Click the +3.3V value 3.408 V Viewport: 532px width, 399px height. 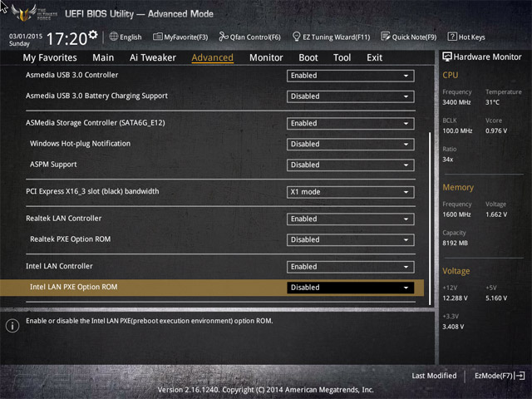(x=453, y=327)
